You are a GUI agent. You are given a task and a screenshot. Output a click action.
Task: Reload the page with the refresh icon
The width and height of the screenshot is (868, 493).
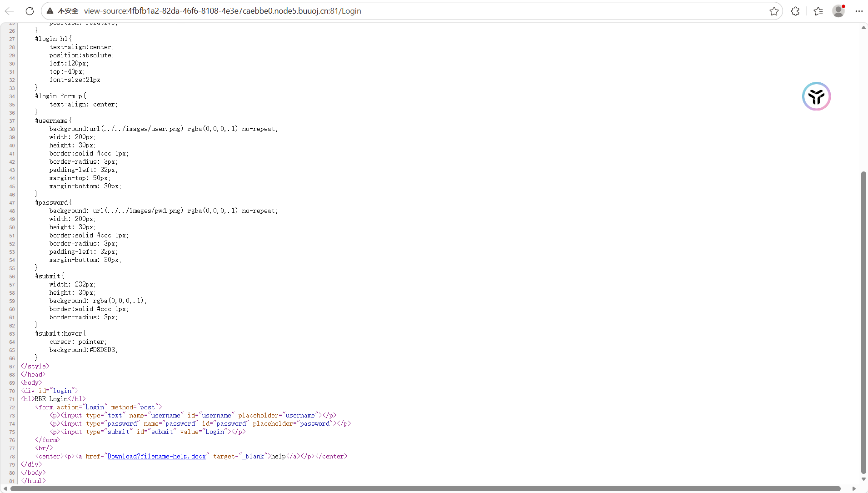click(30, 11)
